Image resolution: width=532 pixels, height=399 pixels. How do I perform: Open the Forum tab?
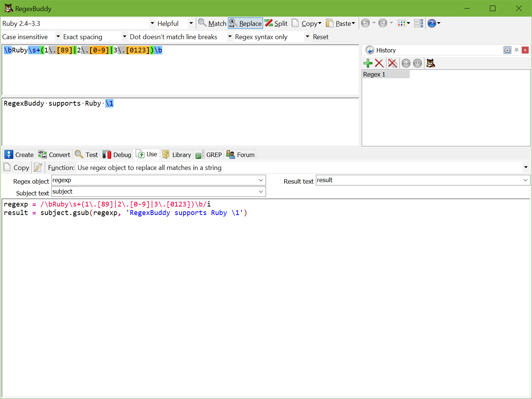click(x=241, y=155)
